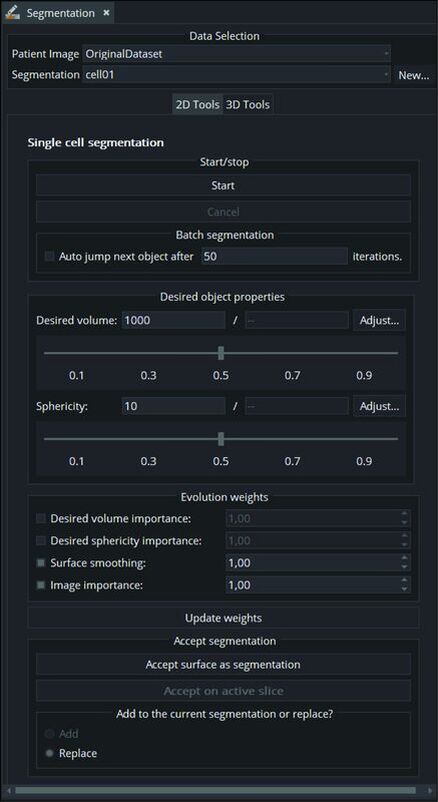
Task: Check Desired volume importance box
Action: tap(41, 519)
